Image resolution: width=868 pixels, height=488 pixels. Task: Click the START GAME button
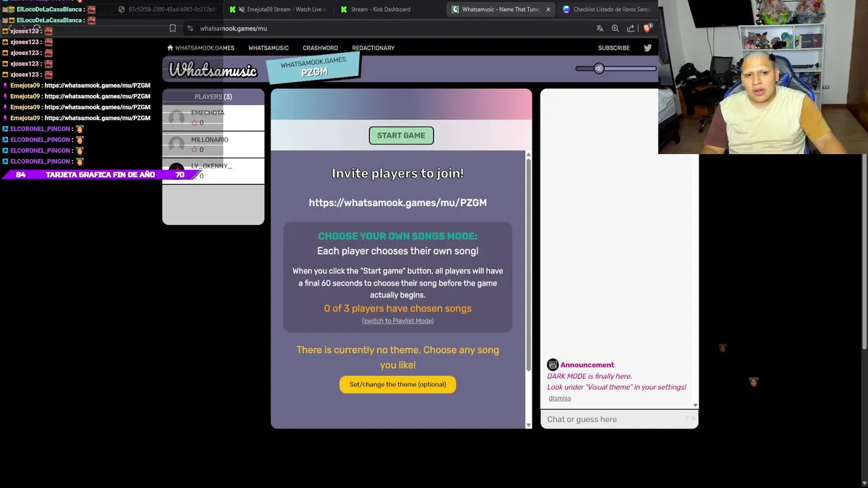[401, 136]
